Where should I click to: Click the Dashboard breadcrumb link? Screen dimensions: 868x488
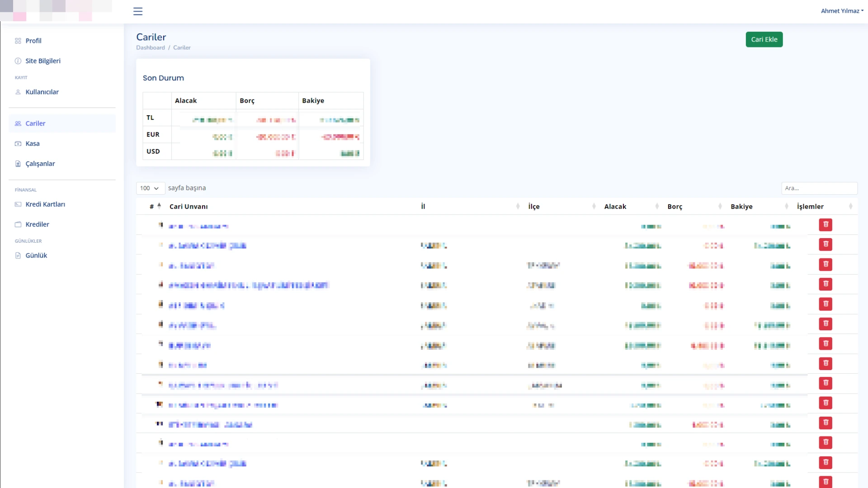pos(151,47)
